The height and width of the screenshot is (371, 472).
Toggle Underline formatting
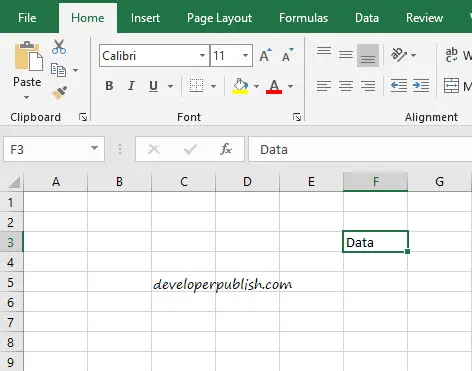(x=153, y=86)
